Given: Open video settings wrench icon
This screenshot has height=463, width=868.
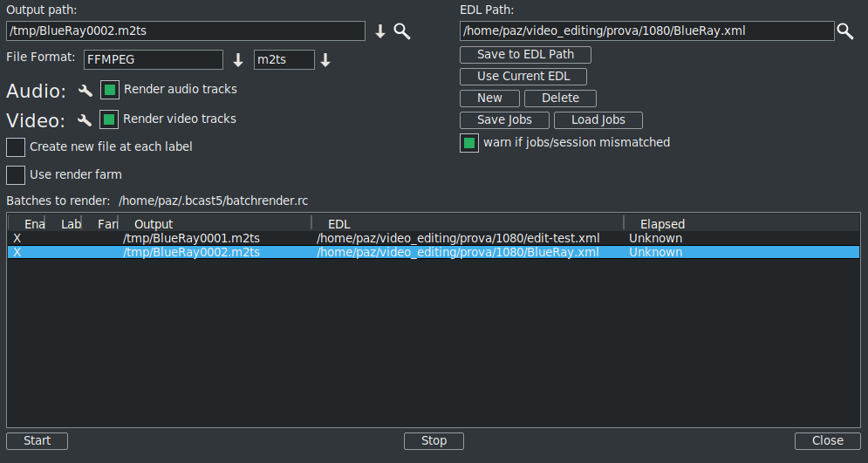Looking at the screenshot, I should pyautogui.click(x=85, y=120).
